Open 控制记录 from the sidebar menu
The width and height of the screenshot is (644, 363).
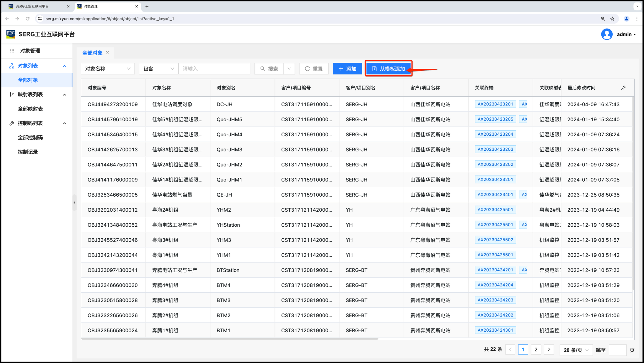click(28, 152)
